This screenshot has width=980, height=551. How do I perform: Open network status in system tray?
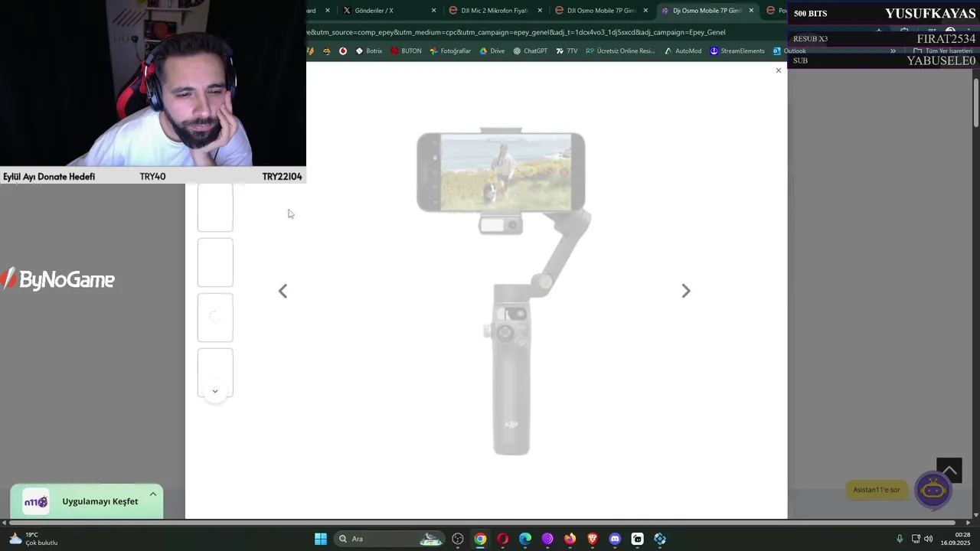(916, 539)
